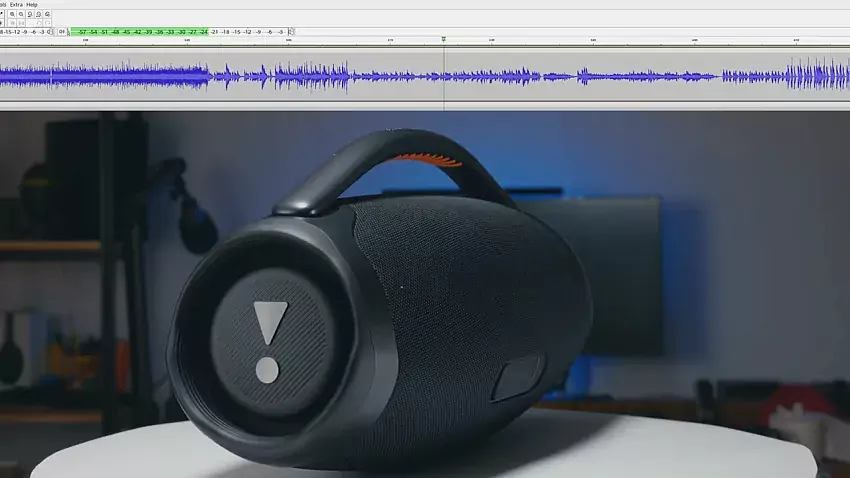Open the Help menu
This screenshot has width=850, height=478.
tap(32, 4)
